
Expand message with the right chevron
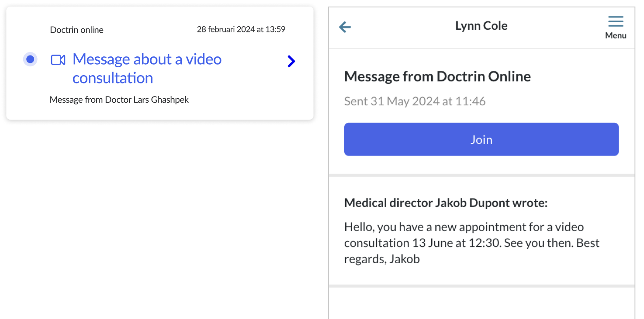(x=291, y=62)
